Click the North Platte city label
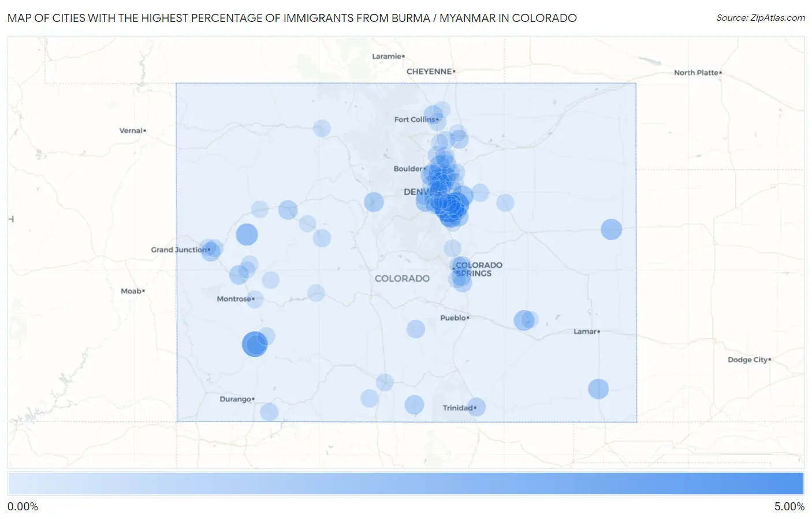The height and width of the screenshot is (519, 812). (x=697, y=73)
